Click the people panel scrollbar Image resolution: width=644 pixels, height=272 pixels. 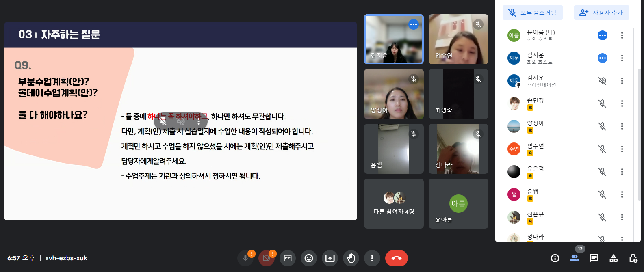(x=639, y=134)
